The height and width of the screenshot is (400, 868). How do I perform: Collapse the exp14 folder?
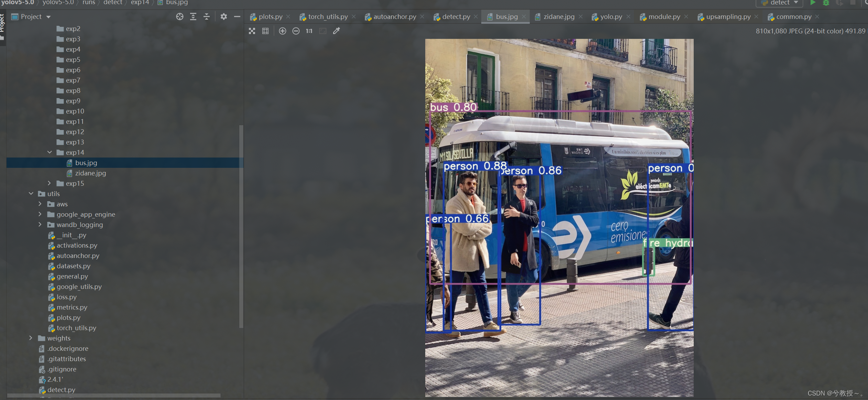(50, 152)
